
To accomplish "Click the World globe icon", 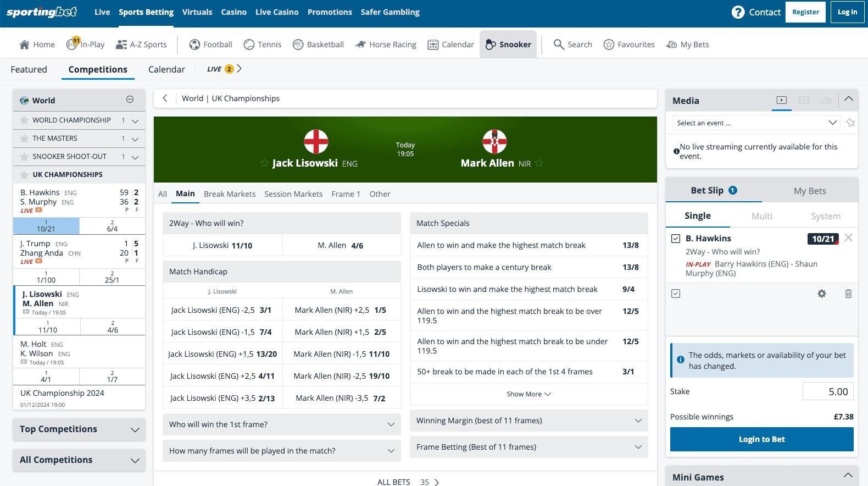I will 24,101.
